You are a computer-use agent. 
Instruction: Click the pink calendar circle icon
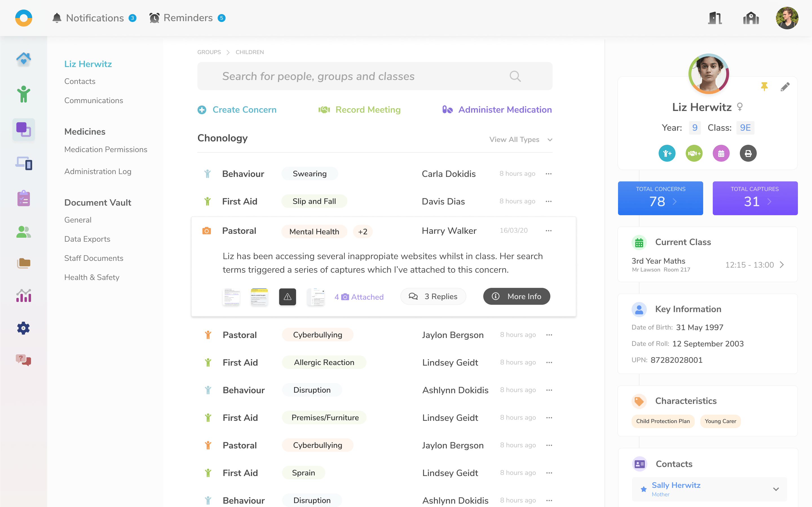[x=721, y=154]
